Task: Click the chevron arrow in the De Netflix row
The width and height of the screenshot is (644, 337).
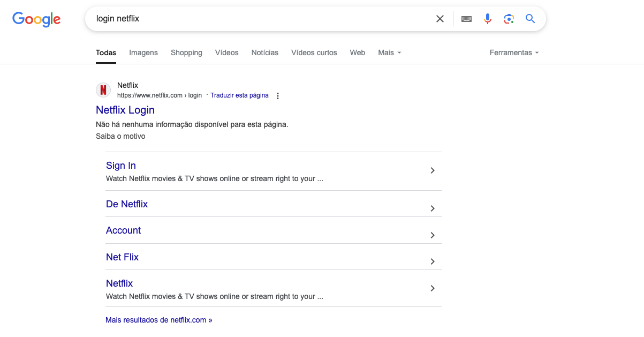Action: 433,208
